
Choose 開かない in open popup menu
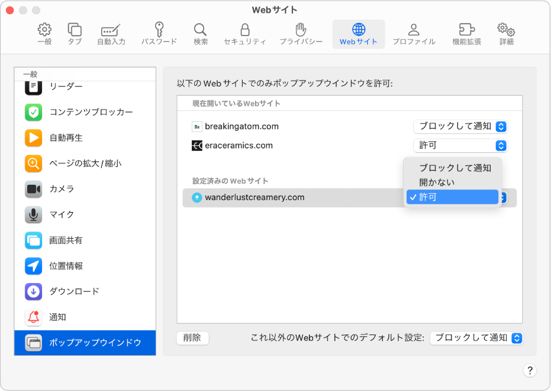[453, 182]
